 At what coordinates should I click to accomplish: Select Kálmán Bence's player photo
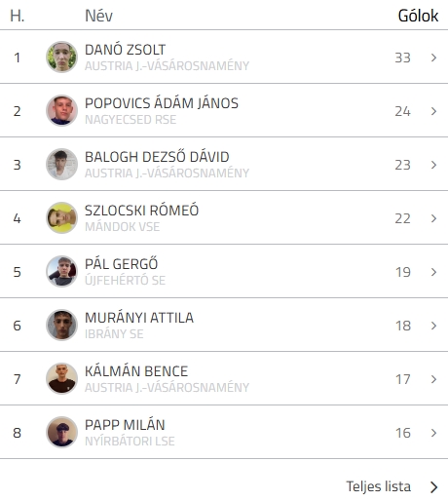[x=61, y=378]
